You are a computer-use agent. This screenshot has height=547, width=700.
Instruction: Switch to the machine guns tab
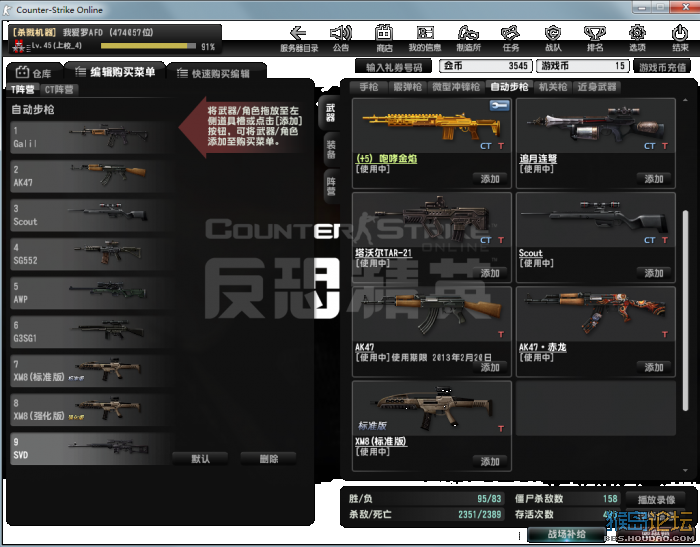[x=553, y=87]
